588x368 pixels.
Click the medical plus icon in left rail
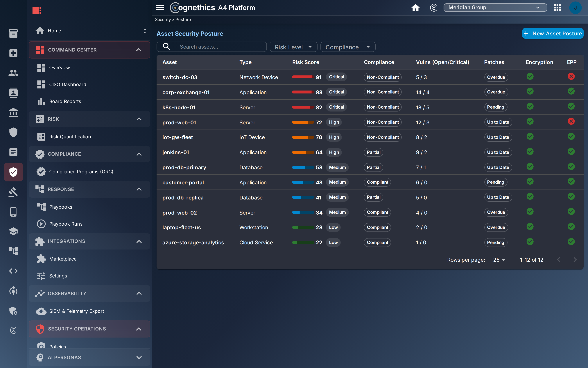[x=13, y=53]
